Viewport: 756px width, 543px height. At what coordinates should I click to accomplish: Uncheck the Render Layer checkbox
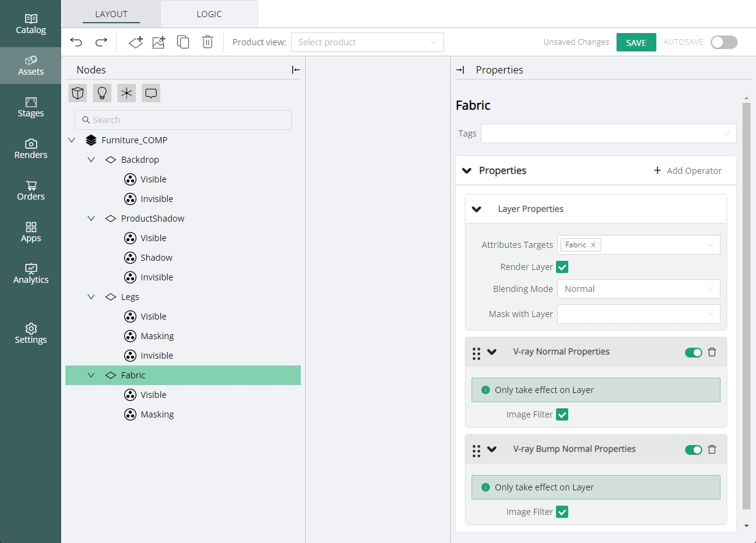(562, 267)
